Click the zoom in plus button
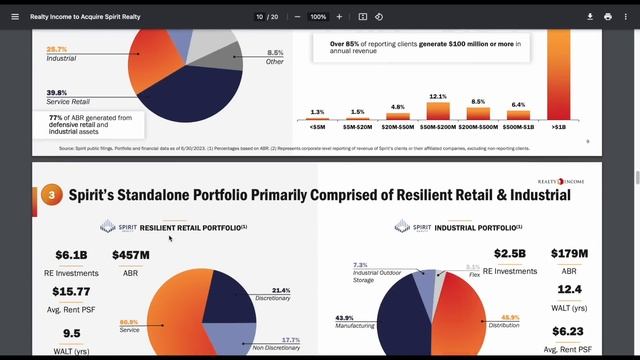 pos(339,17)
